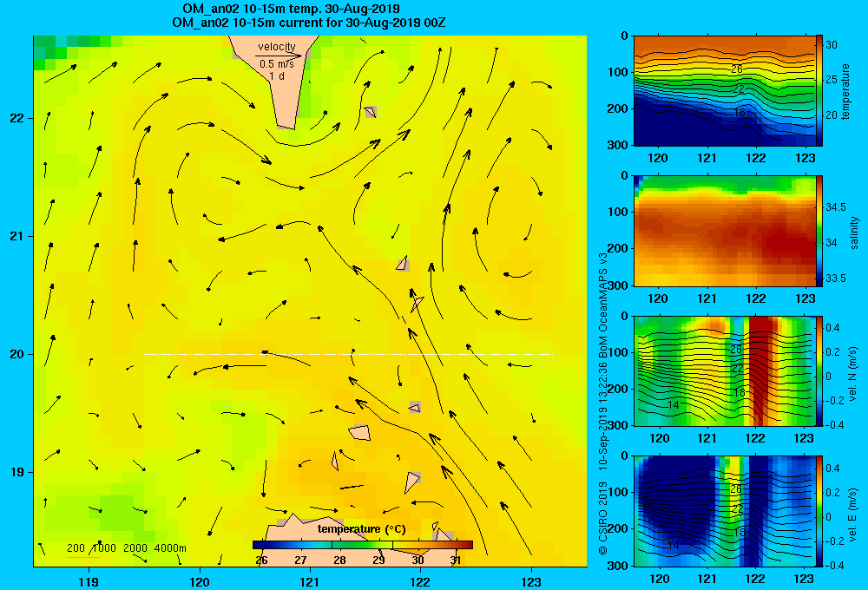Click the salinity section's vertical color bar

click(819, 231)
